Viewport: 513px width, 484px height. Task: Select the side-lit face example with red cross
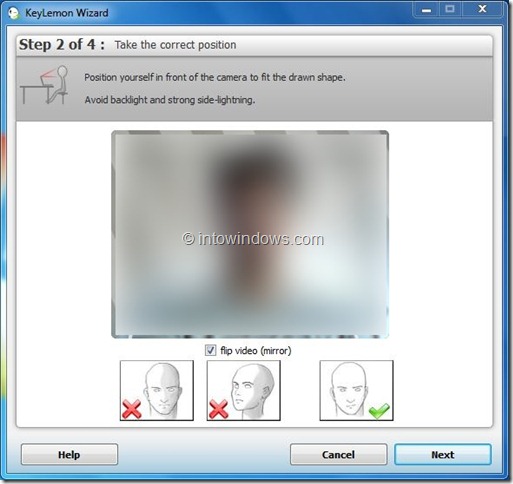(x=157, y=390)
